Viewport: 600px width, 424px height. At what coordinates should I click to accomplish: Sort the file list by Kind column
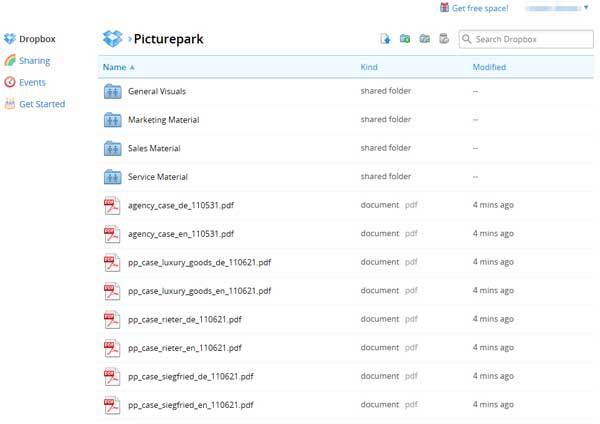point(369,67)
